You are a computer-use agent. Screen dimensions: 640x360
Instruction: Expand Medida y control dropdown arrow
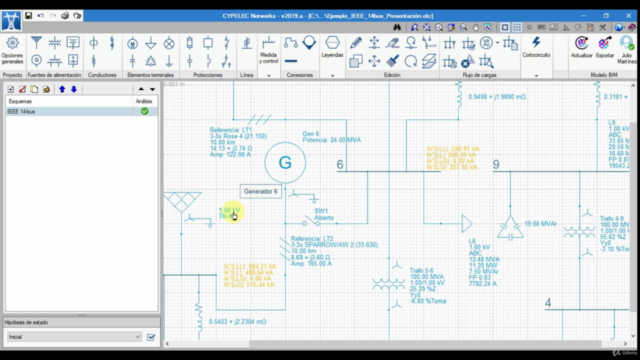coord(269,76)
